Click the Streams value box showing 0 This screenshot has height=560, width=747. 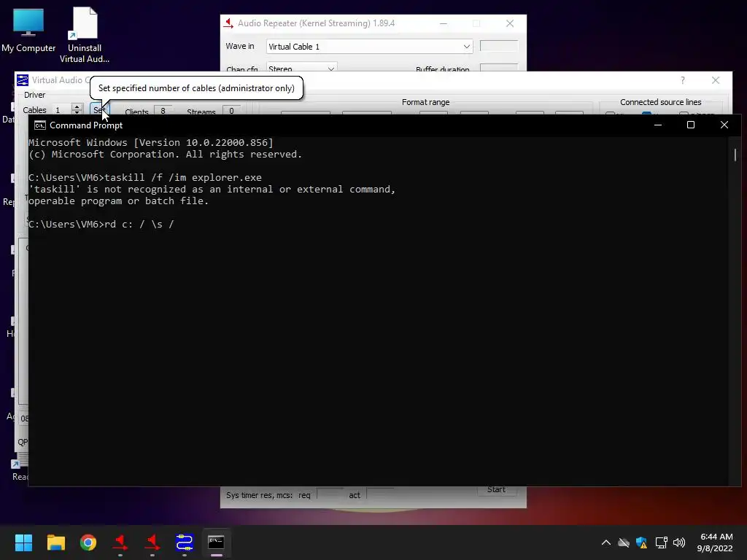[231, 111]
